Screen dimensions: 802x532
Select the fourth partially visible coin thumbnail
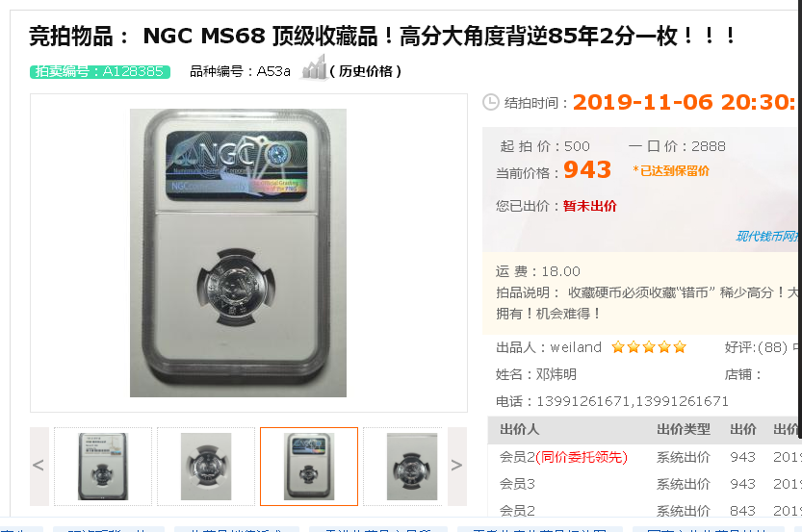point(403,466)
